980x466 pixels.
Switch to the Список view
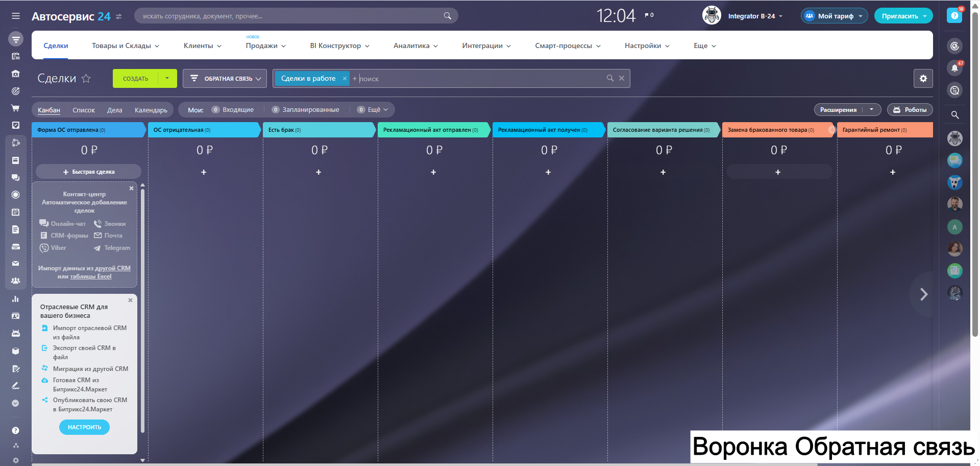pyautogui.click(x=84, y=110)
